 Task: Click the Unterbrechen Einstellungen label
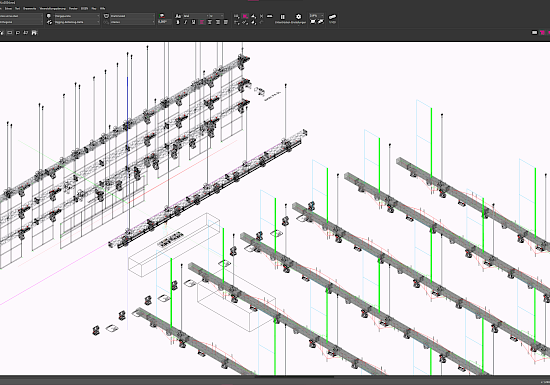[x=290, y=22]
